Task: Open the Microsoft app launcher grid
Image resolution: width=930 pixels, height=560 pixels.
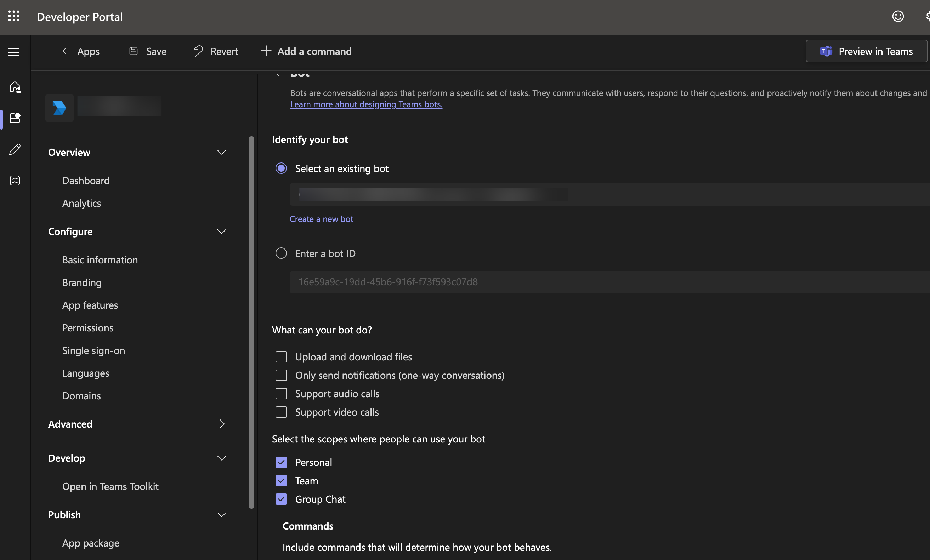Action: [x=14, y=16]
